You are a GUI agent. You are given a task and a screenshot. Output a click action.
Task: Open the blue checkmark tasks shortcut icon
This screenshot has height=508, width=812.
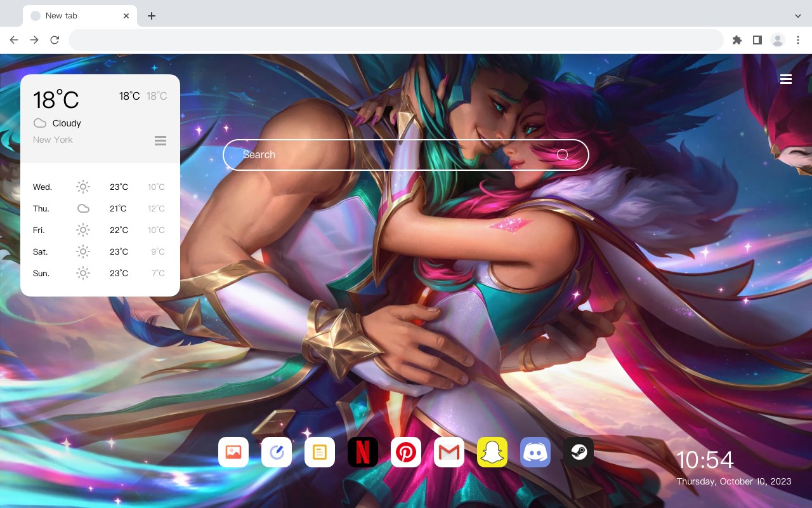tap(277, 452)
